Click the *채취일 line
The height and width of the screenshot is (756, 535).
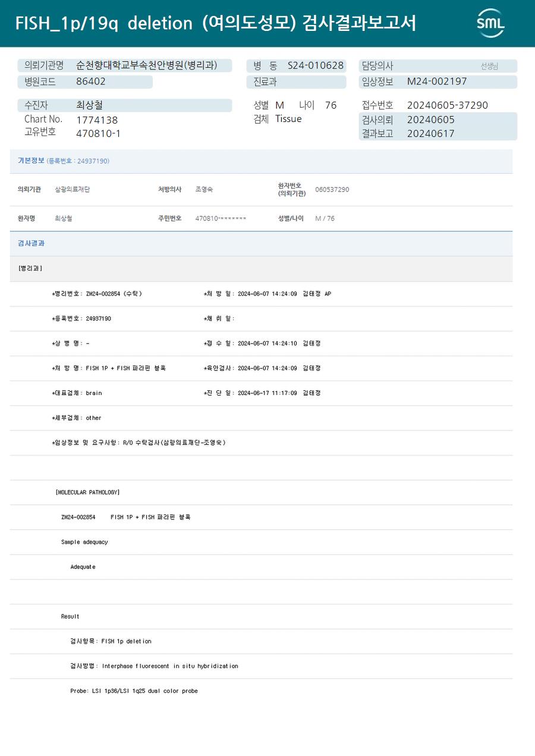click(219, 319)
